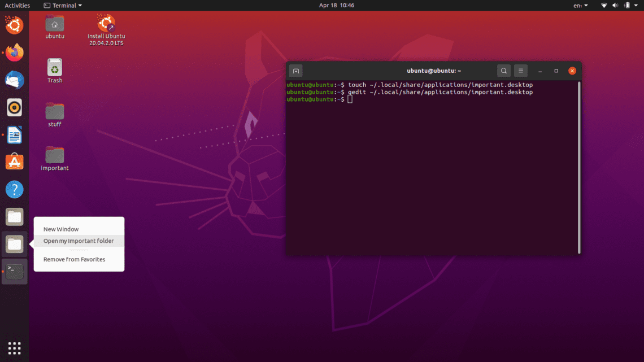Open the Help application from the dock
The height and width of the screenshot is (362, 644).
(x=14, y=189)
